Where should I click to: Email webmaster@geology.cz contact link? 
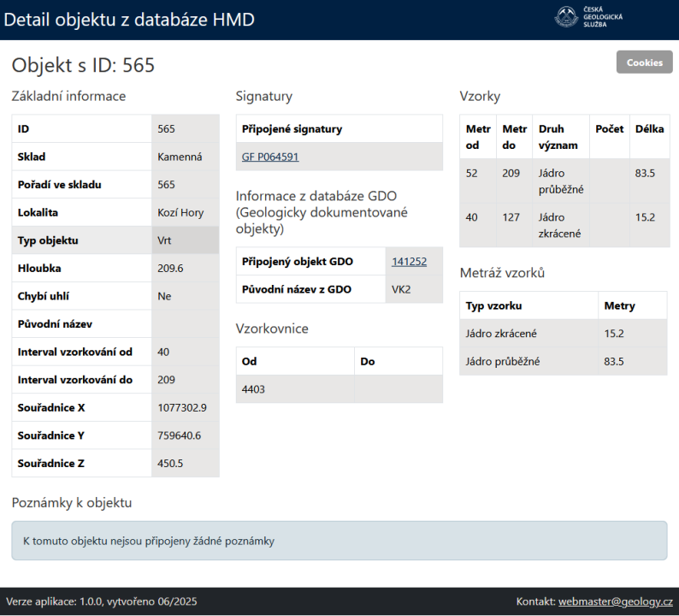click(615, 601)
